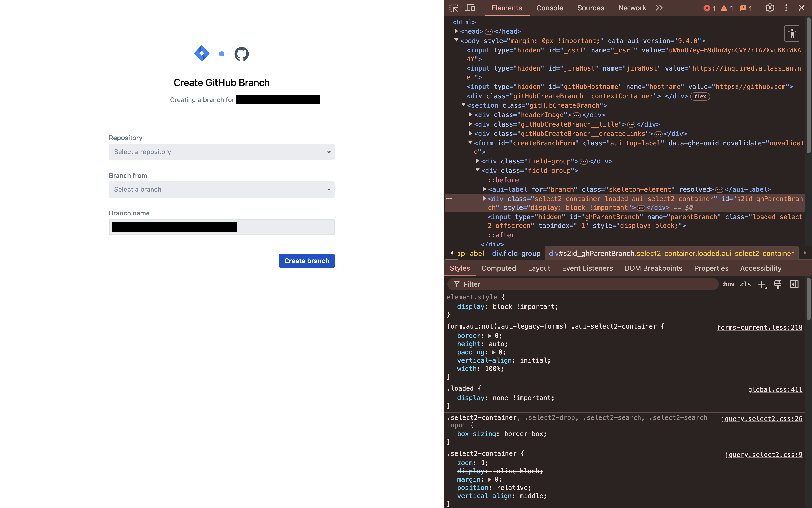The height and width of the screenshot is (508, 812).
Task: Open the rendering emulation paintbrush icon
Action: pos(778,284)
